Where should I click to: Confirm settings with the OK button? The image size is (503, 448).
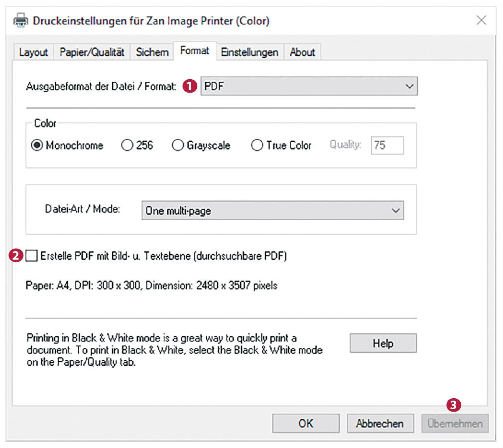click(305, 424)
